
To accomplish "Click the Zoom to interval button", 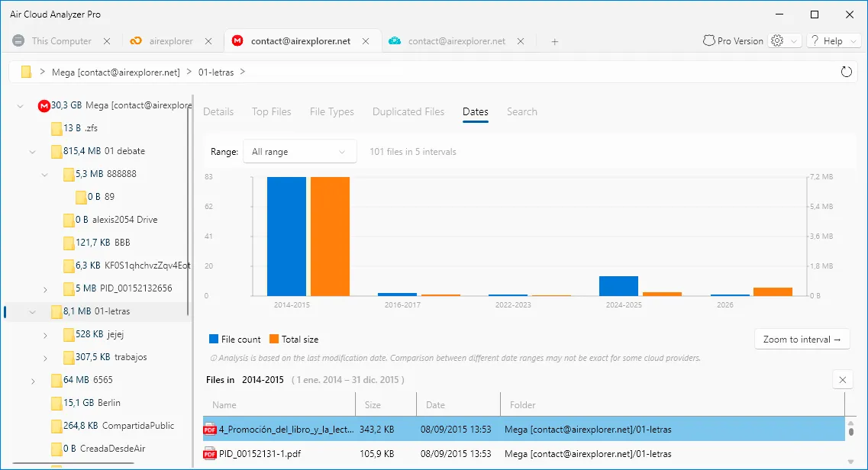I will [x=802, y=339].
